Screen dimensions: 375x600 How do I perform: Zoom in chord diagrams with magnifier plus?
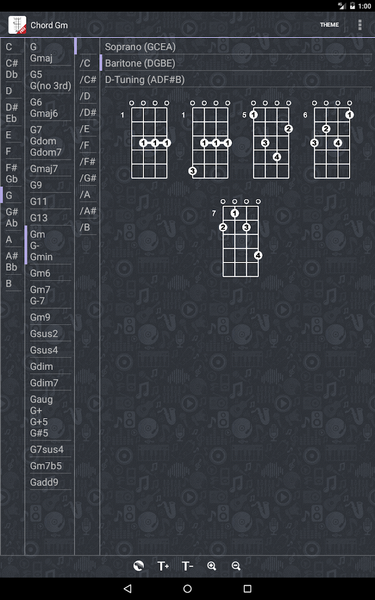[212, 566]
